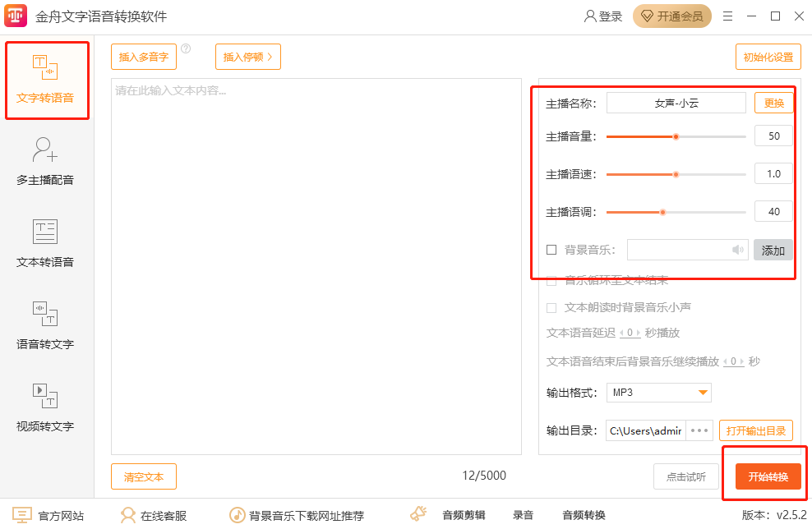812x529 pixels.
Task: Enable the 背景音乐 checkbox
Action: 551,250
